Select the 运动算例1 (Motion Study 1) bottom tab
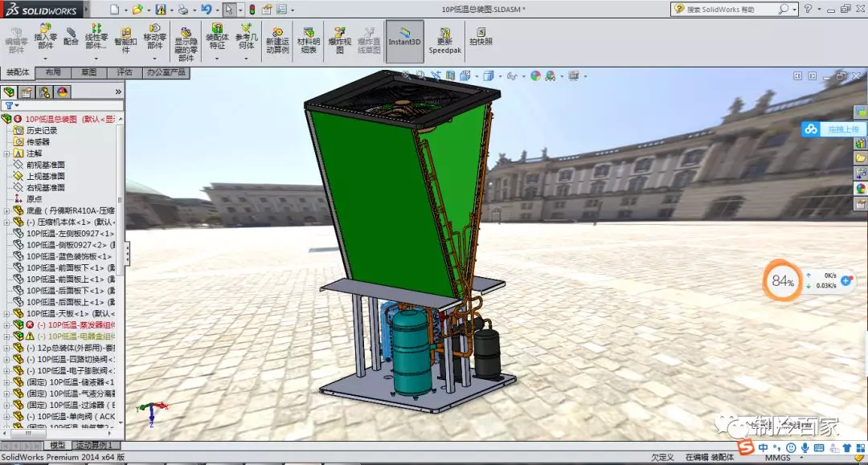The image size is (868, 465). click(94, 445)
